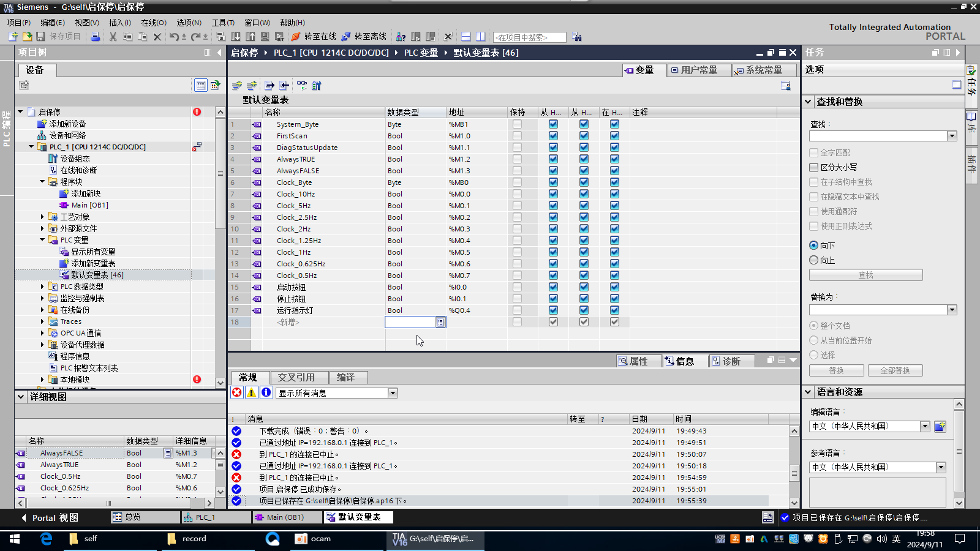
Task: Switch to the 用户常量 tab
Action: pos(699,70)
